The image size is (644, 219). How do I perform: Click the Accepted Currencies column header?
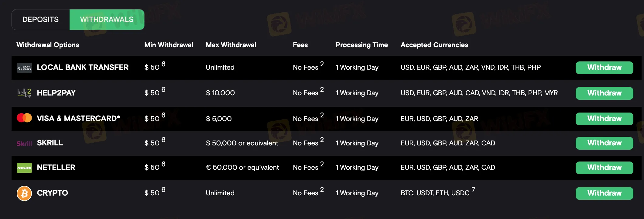[x=434, y=45]
